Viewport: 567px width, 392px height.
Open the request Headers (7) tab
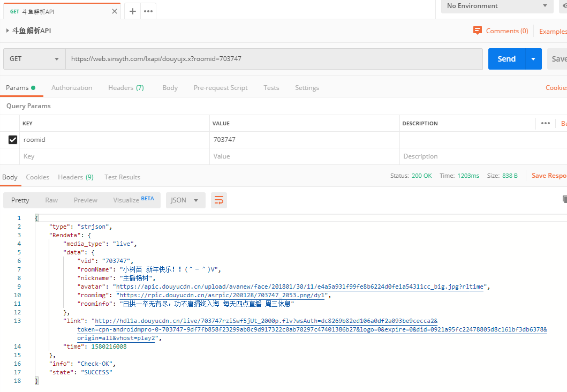point(126,88)
